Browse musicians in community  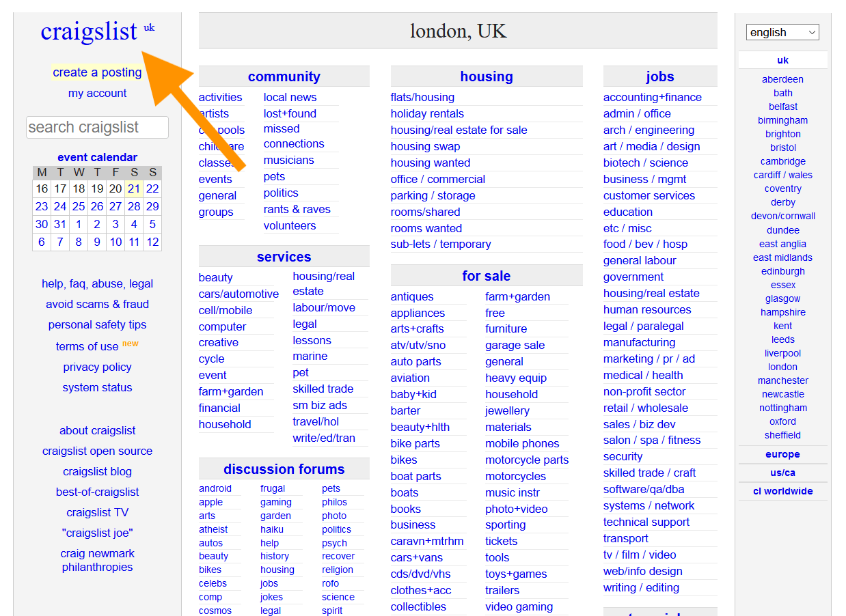[288, 160]
